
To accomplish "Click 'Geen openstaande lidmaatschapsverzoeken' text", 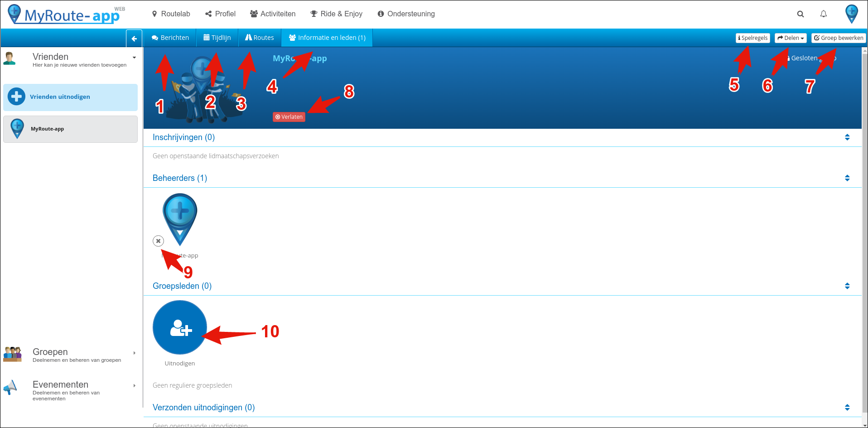I will coord(216,156).
